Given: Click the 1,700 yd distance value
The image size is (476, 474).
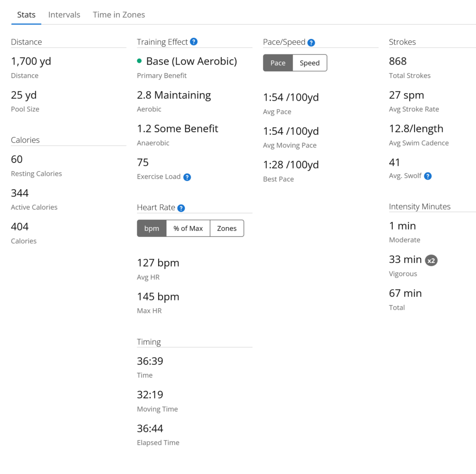Looking at the screenshot, I should [x=31, y=61].
